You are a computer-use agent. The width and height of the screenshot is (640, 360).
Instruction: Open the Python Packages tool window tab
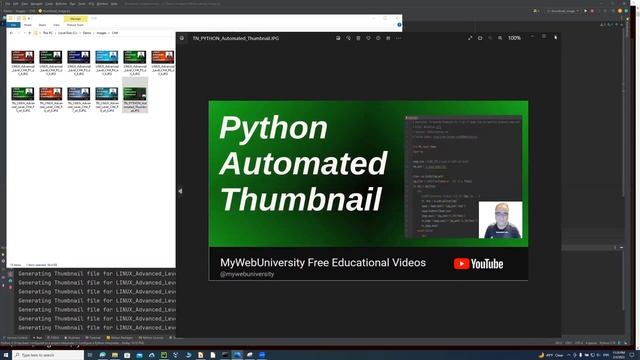click(120, 338)
